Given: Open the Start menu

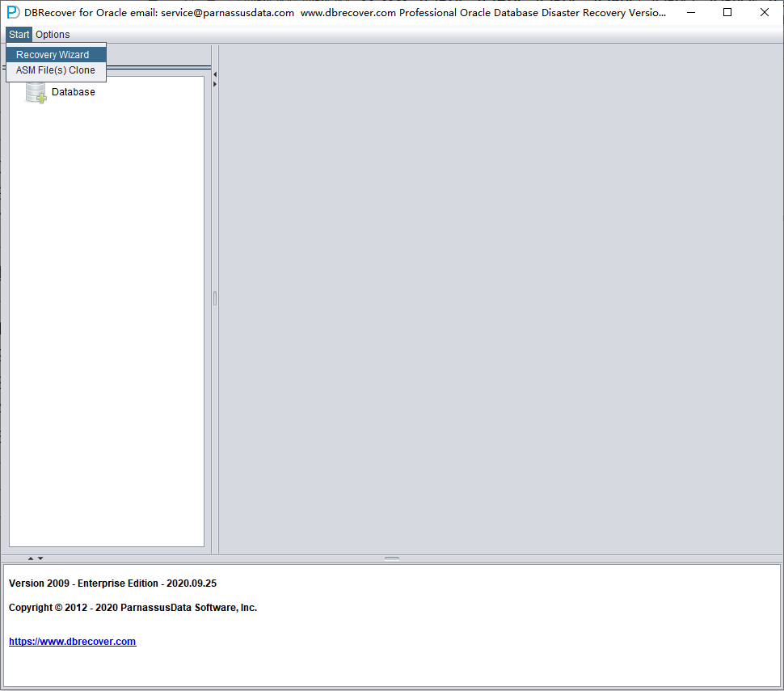Looking at the screenshot, I should click(x=19, y=35).
